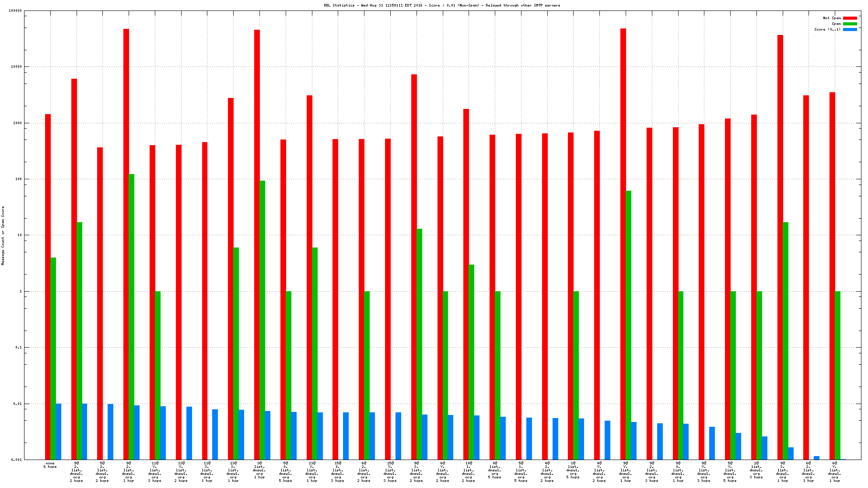The image size is (868, 488).
Task: Click the blue bar above '10@ 1.list.dnswl.org'
Action: click(x=476, y=437)
